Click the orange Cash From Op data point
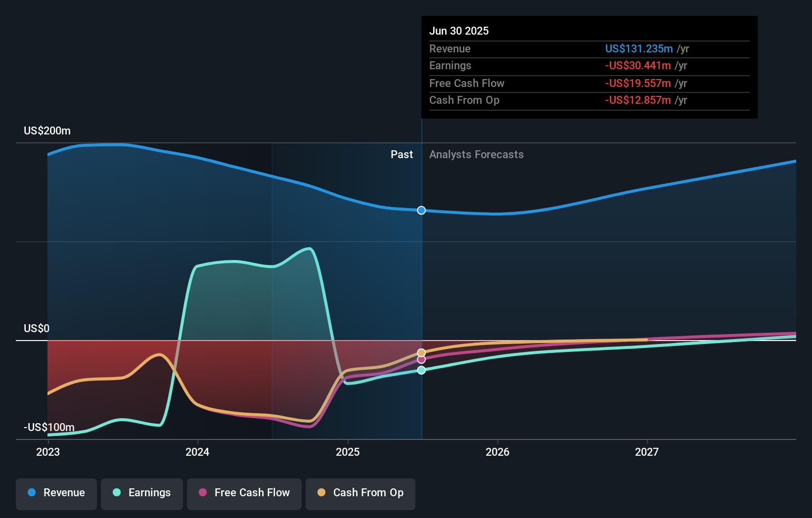This screenshot has width=812, height=518. (x=421, y=353)
